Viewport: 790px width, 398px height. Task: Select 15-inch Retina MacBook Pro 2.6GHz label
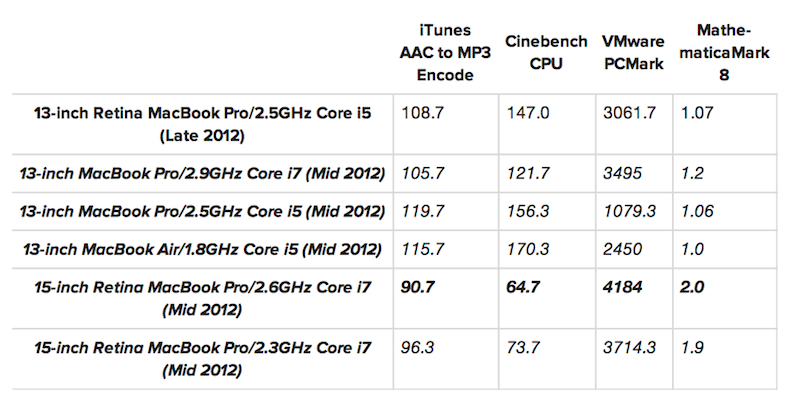coord(203,298)
